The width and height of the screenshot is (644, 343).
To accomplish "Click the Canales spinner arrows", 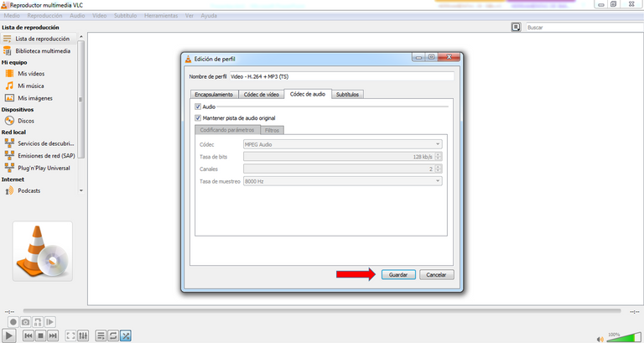I will (439, 169).
